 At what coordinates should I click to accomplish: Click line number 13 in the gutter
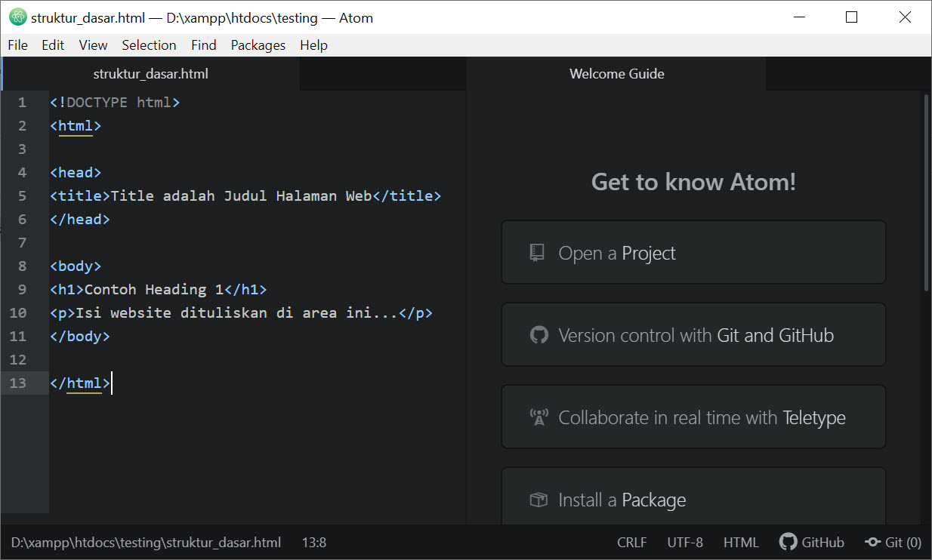coord(18,383)
